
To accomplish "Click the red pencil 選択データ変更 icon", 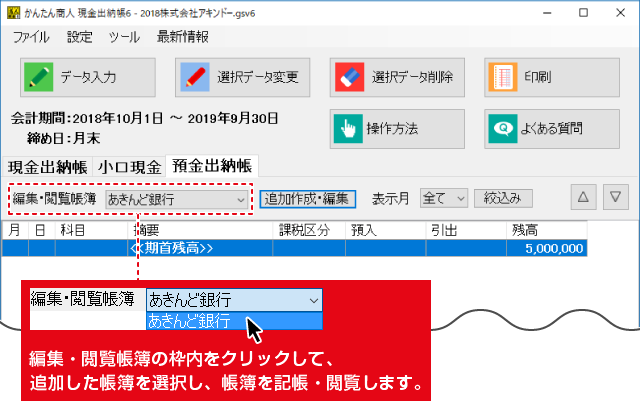I will [195, 77].
